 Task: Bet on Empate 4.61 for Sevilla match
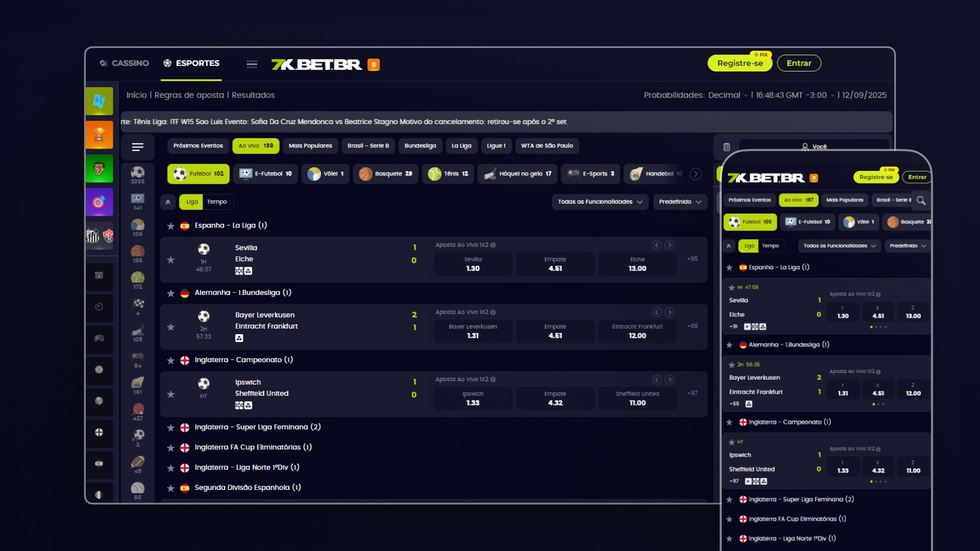[555, 264]
